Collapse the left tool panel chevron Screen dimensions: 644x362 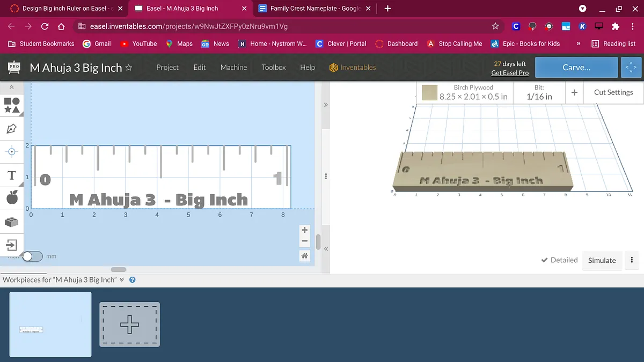click(11, 87)
